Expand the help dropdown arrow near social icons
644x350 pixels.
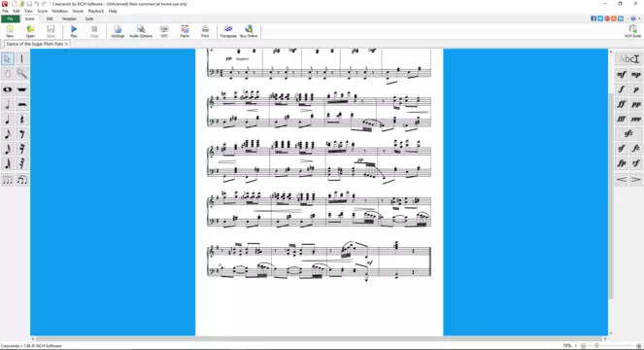coord(639,18)
